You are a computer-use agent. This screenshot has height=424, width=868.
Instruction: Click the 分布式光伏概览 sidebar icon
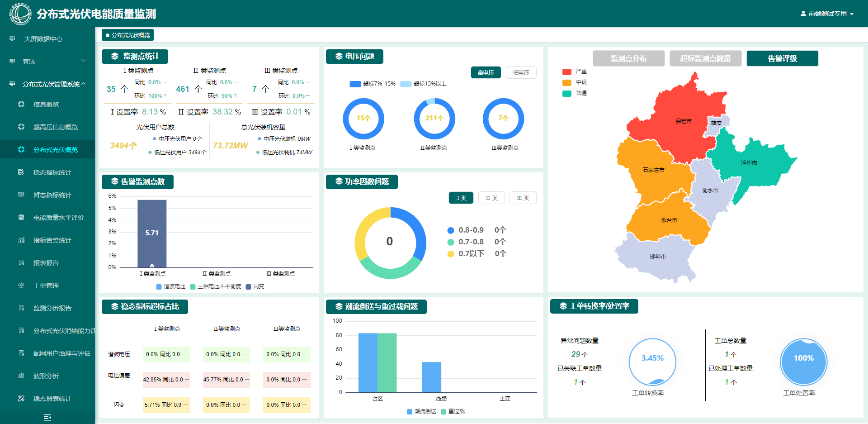point(21,150)
